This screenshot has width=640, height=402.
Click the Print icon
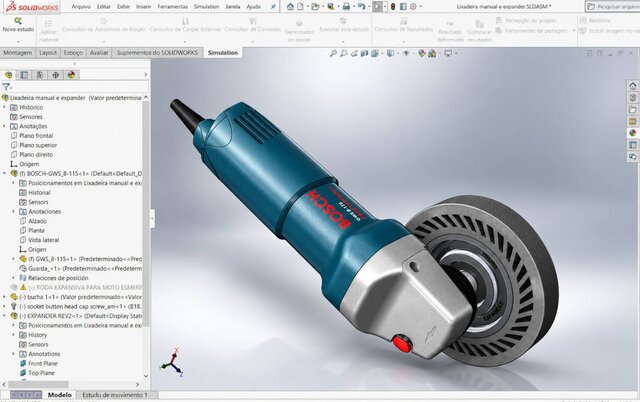346,7
